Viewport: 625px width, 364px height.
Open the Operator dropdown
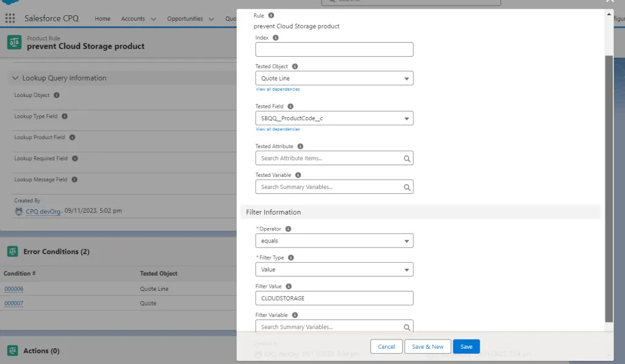(x=334, y=241)
